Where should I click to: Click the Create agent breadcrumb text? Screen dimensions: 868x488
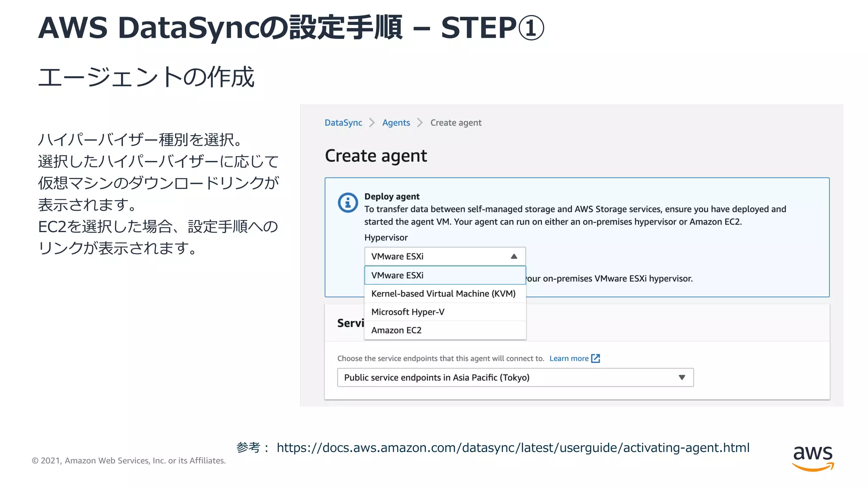(x=456, y=123)
